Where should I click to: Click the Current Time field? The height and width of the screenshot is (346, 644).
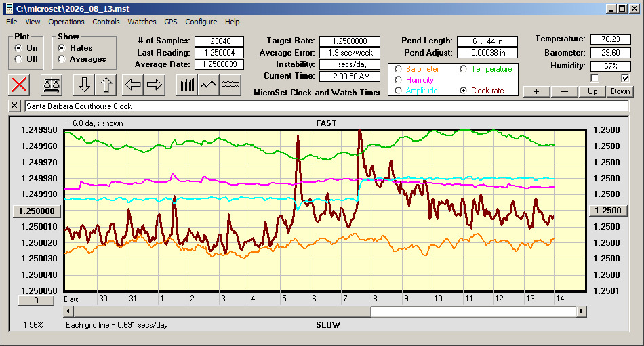click(x=350, y=76)
